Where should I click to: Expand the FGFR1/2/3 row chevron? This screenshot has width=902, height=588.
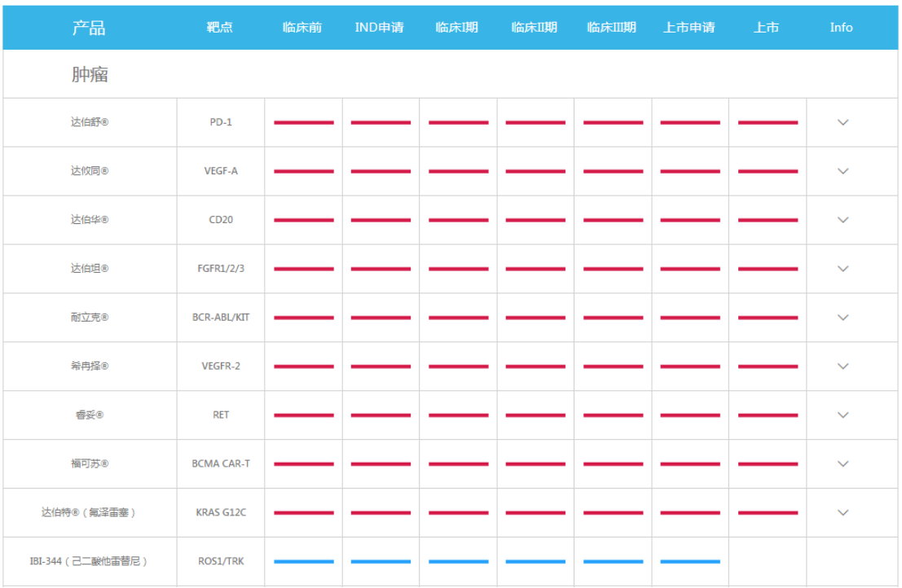(x=843, y=269)
